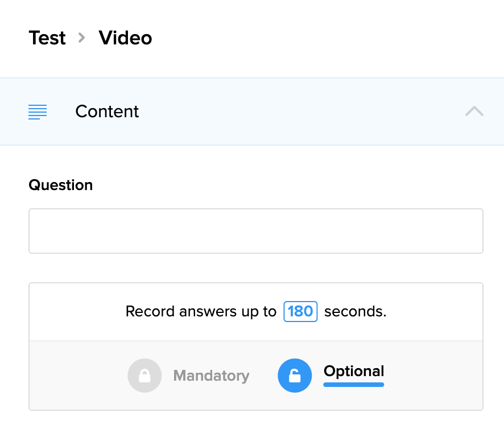Click the blank area between Mandatory and Optional
The width and height of the screenshot is (504, 437).
click(263, 376)
